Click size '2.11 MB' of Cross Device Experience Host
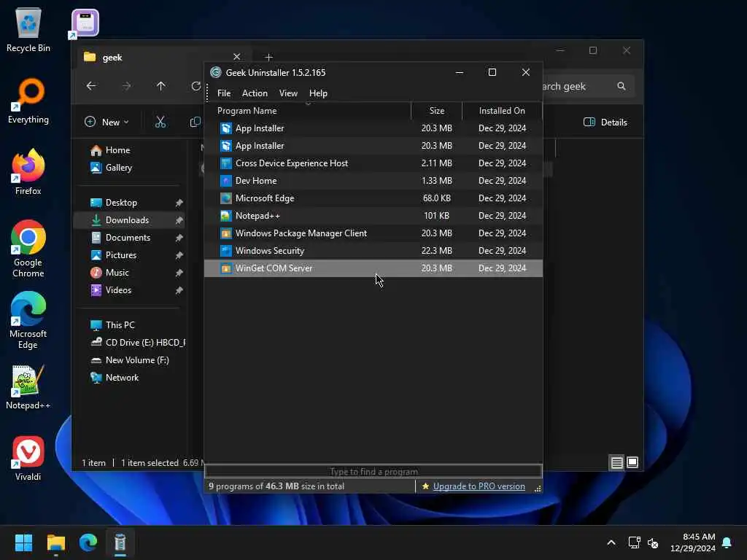 [436, 163]
